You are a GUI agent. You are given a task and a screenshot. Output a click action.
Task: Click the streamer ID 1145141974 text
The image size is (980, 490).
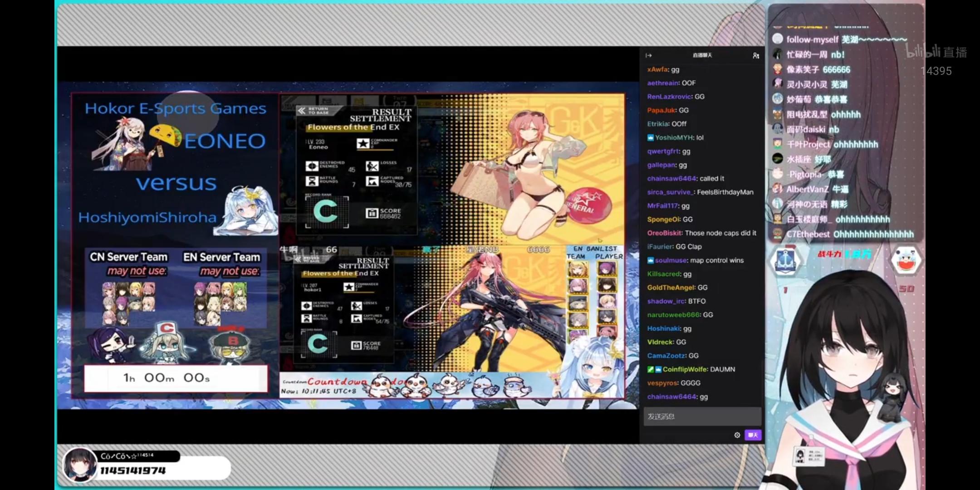(132, 471)
